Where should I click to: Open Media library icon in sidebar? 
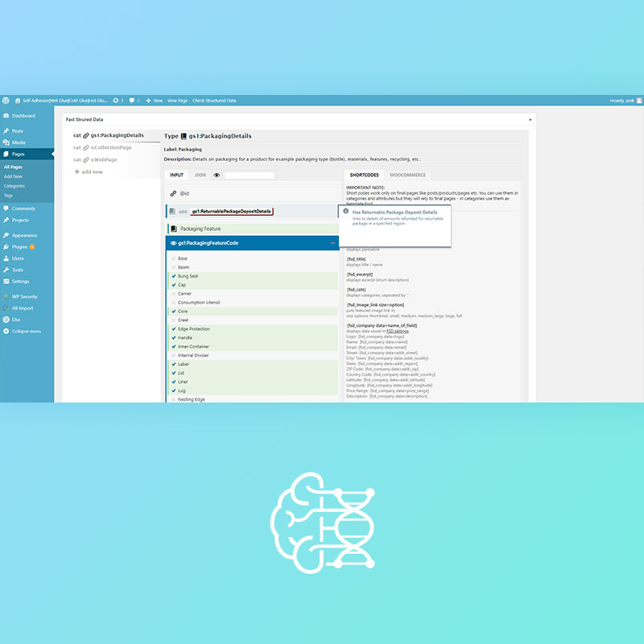[x=6, y=142]
